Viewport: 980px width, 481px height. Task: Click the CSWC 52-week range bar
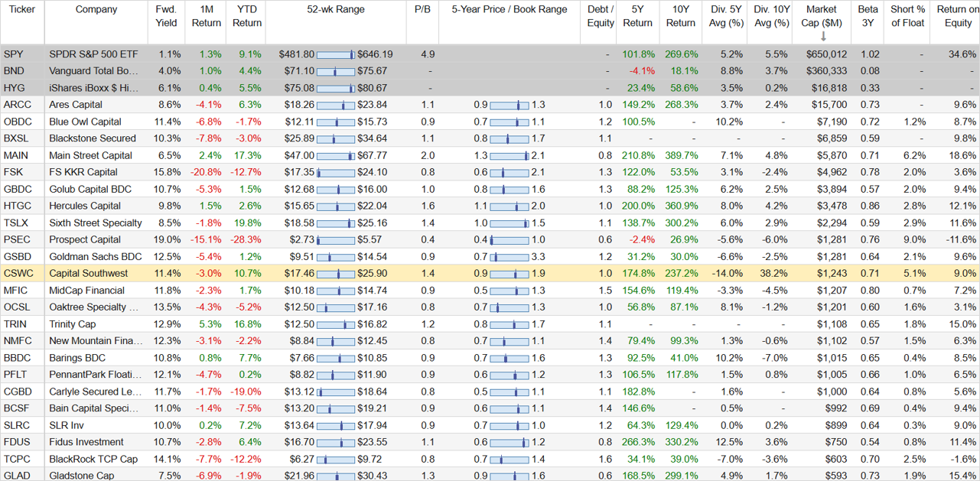pyautogui.click(x=336, y=273)
